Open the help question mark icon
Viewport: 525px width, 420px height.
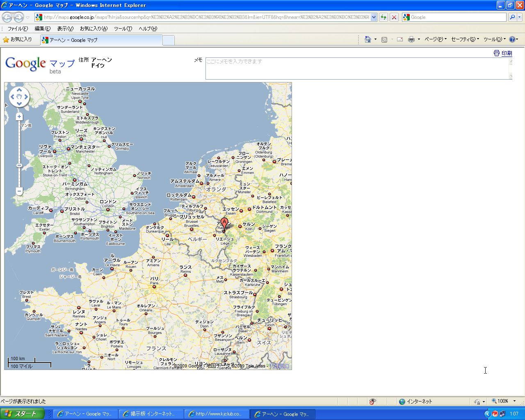(512, 39)
